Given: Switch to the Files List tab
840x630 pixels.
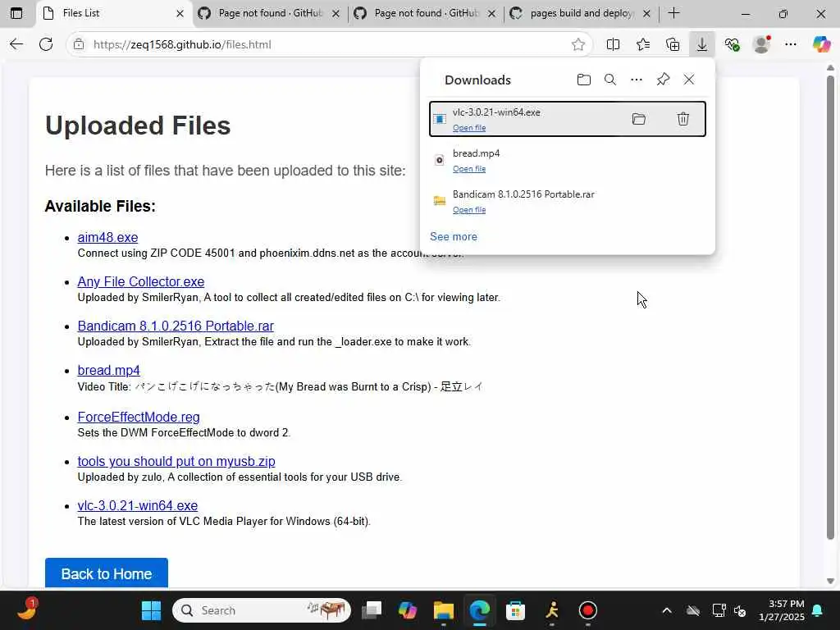Looking at the screenshot, I should [x=112, y=13].
